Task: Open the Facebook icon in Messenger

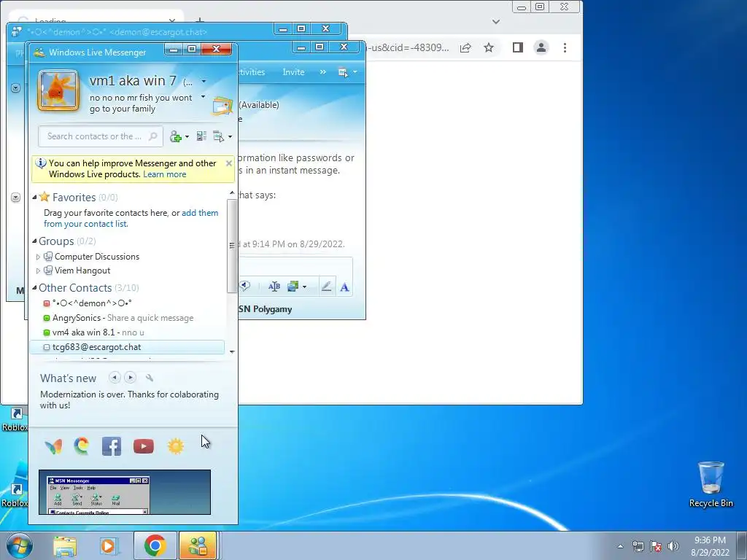Action: tap(112, 446)
